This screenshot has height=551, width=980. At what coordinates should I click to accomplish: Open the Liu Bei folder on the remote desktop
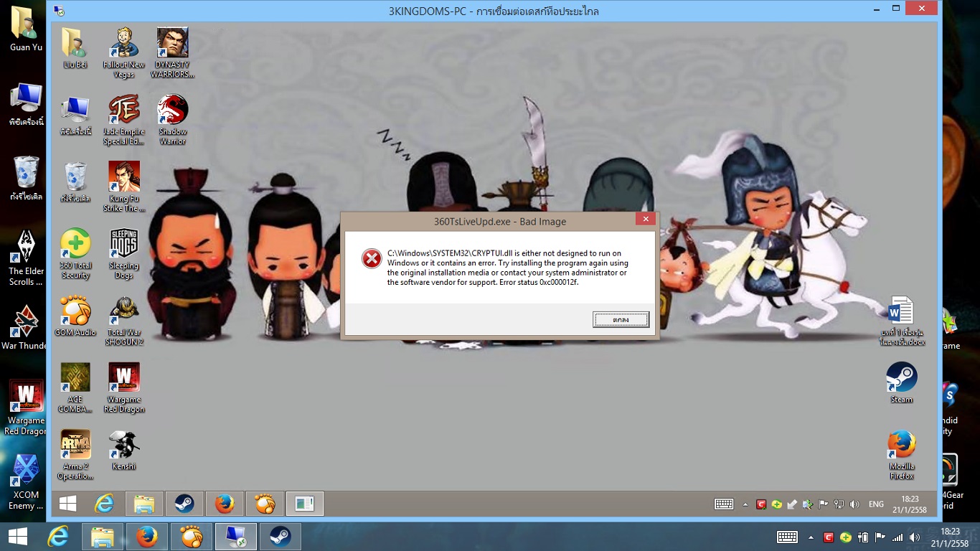point(75,48)
